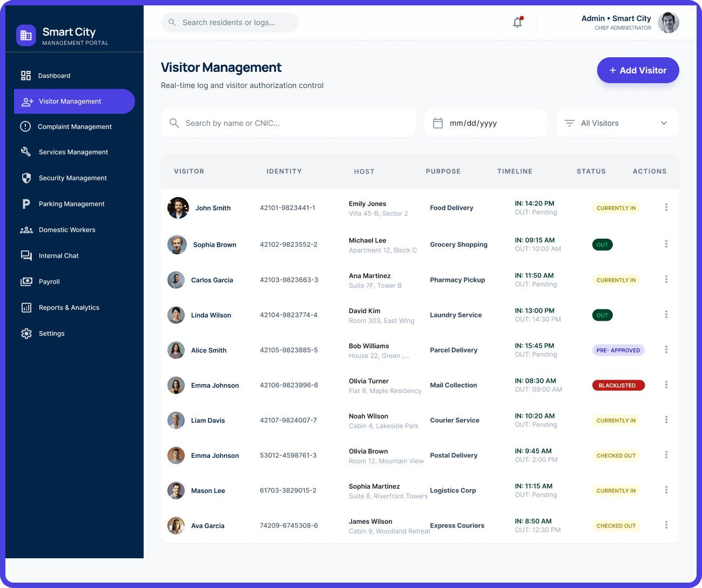Click the Security Management shield icon
Screen dimensions: 702x588
pos(26,178)
